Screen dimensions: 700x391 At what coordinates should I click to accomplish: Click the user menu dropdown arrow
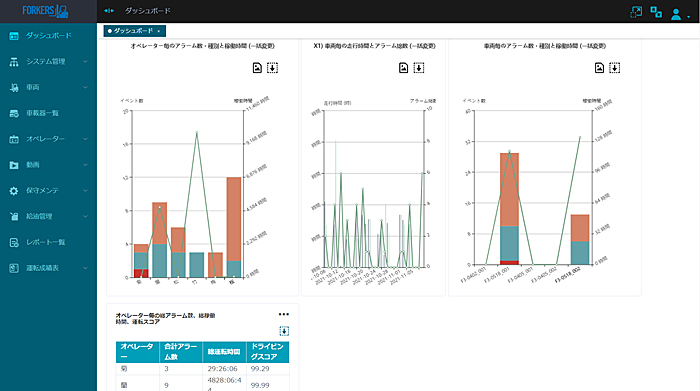(x=688, y=17)
